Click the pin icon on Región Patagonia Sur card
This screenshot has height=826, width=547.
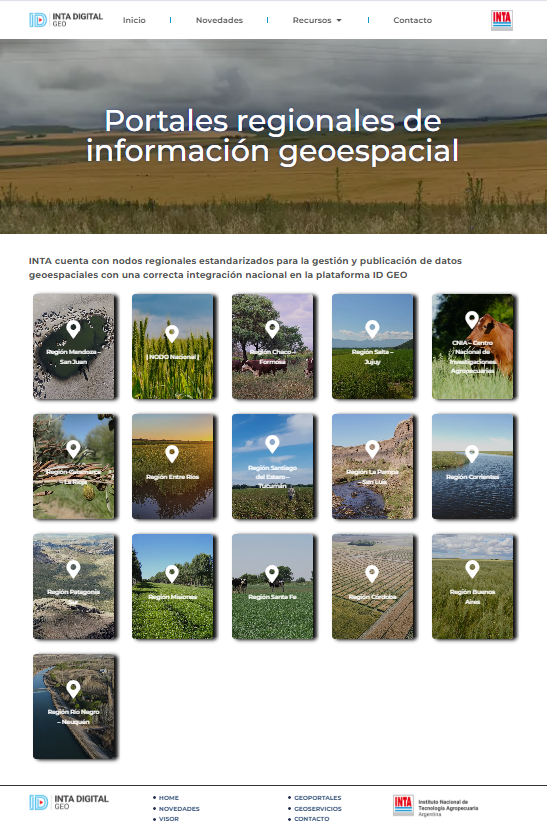[x=73, y=569]
